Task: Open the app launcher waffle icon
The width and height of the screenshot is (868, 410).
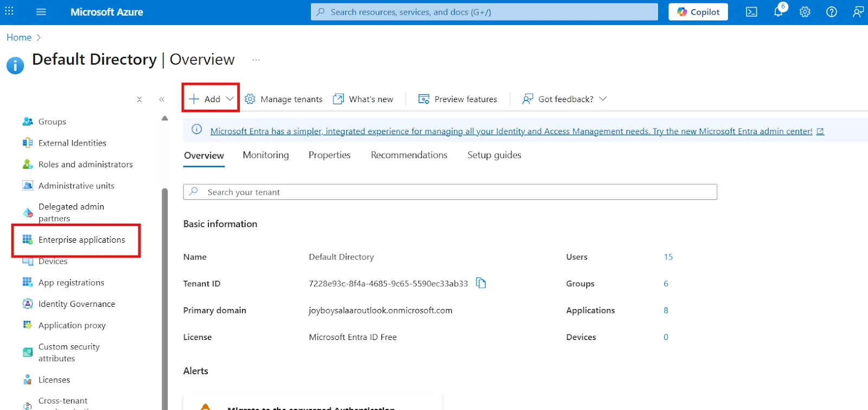Action: coord(9,11)
